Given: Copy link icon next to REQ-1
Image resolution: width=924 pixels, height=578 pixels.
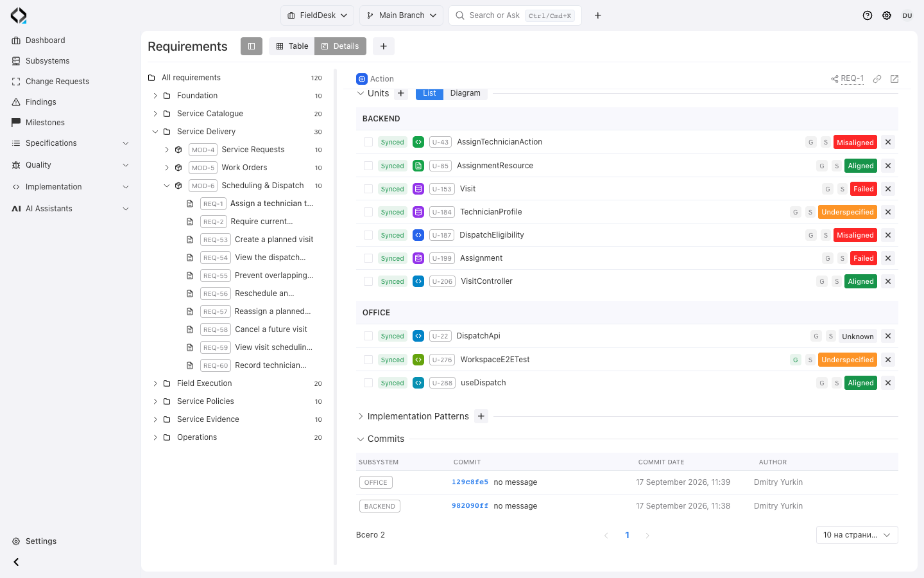Looking at the screenshot, I should 877,79.
